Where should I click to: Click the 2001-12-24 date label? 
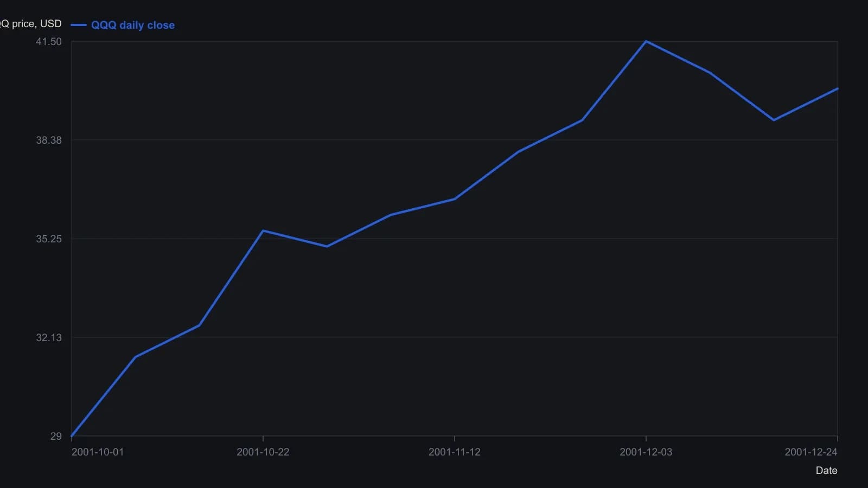click(x=811, y=452)
